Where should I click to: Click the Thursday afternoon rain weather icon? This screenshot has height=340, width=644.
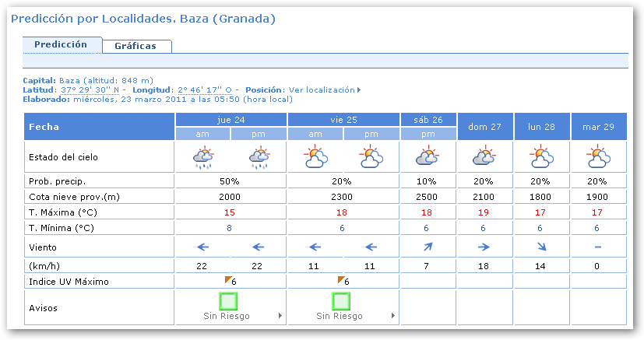[x=259, y=158]
